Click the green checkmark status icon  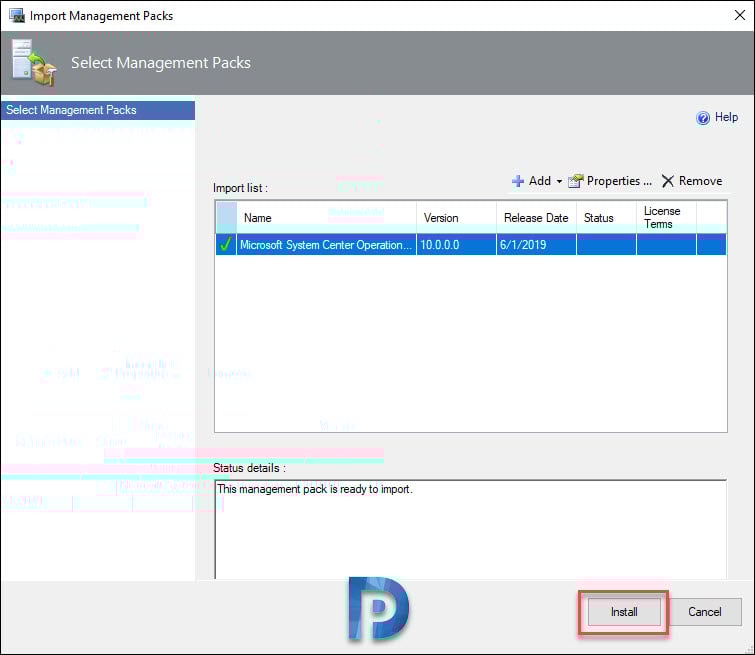pyautogui.click(x=225, y=244)
